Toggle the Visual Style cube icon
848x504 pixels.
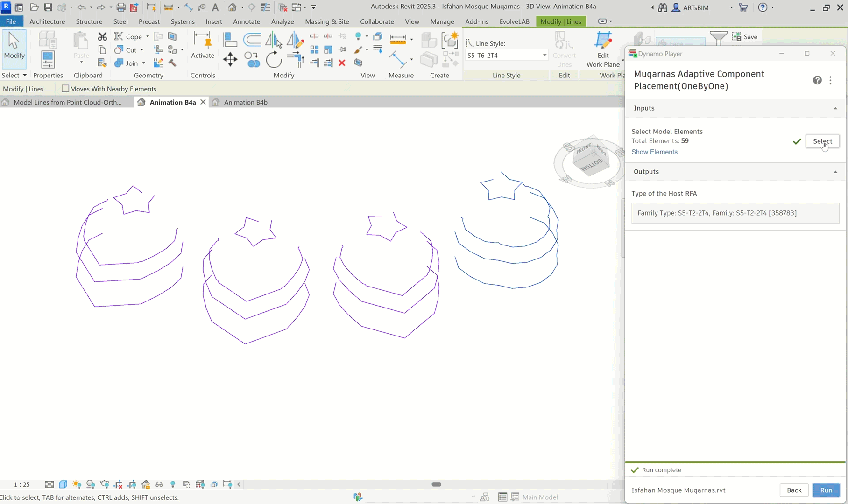[x=63, y=484]
